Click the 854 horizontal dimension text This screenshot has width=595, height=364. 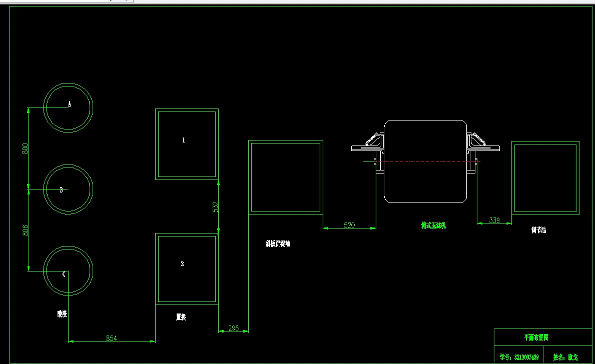112,338
